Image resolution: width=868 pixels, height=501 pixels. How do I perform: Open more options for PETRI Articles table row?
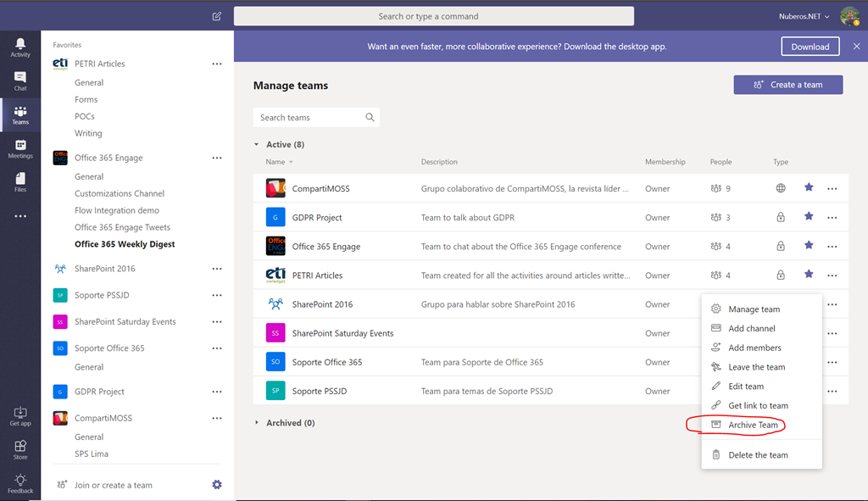coord(832,276)
